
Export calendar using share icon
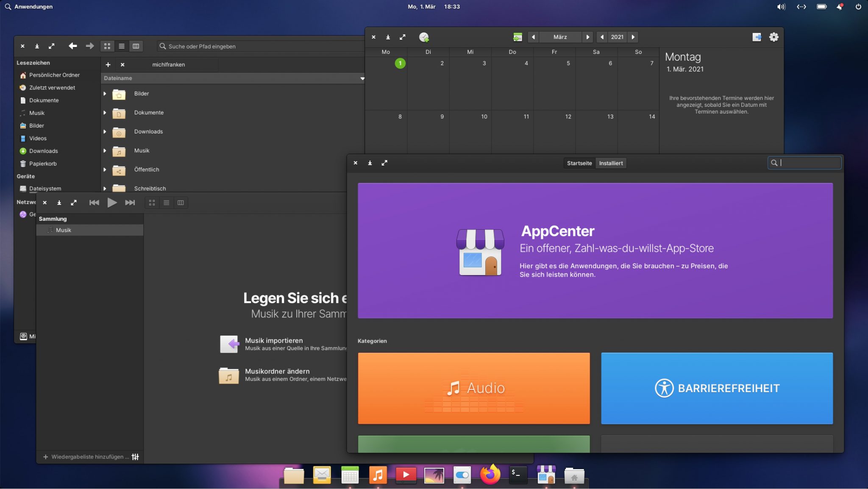[x=757, y=37]
